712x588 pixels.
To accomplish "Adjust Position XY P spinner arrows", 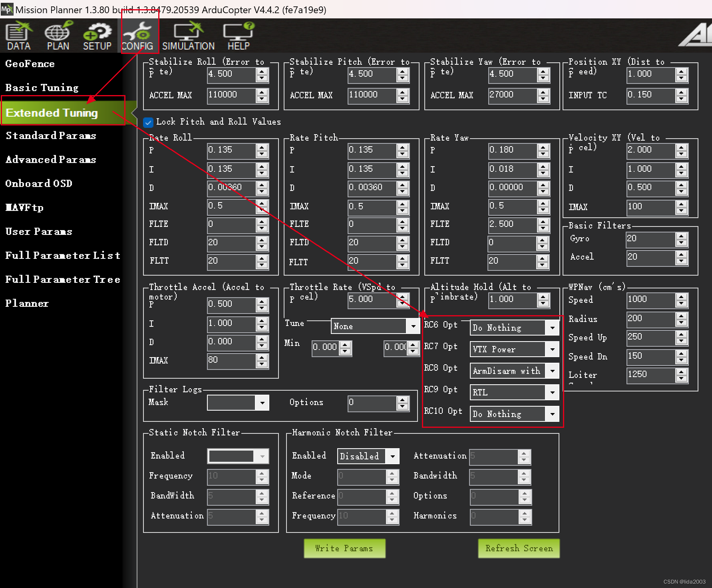I will 682,75.
